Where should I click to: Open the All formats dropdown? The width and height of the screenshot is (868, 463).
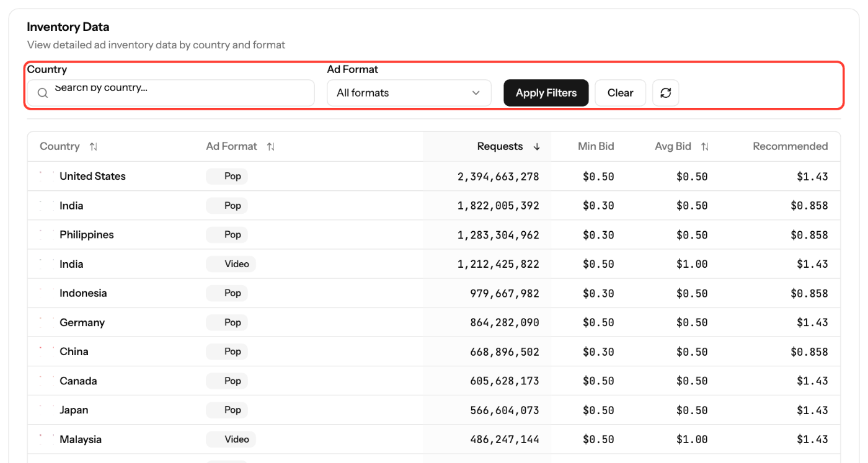click(409, 93)
